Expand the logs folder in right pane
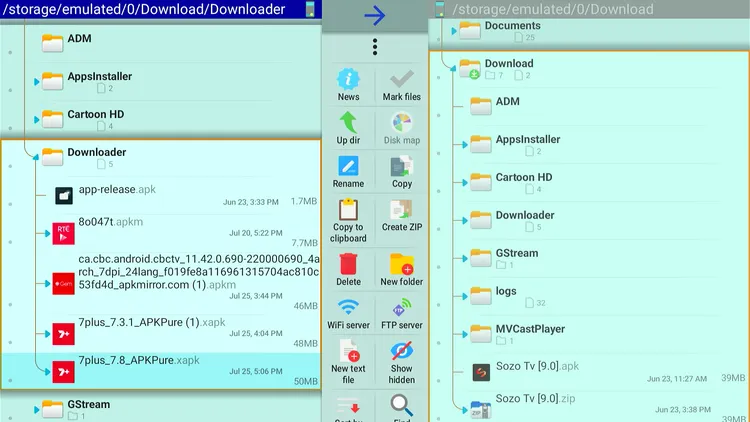The height and width of the screenshot is (422, 750). coord(464,296)
